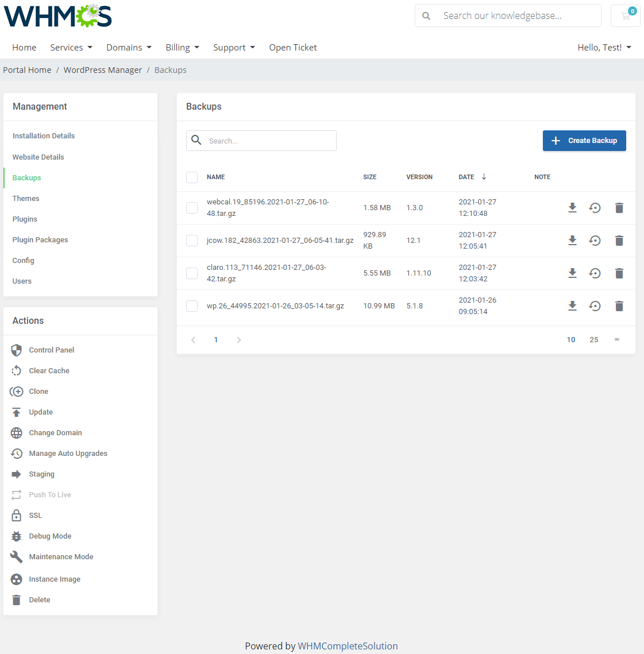Click the Maintenance Mode wrench icon

[16, 557]
